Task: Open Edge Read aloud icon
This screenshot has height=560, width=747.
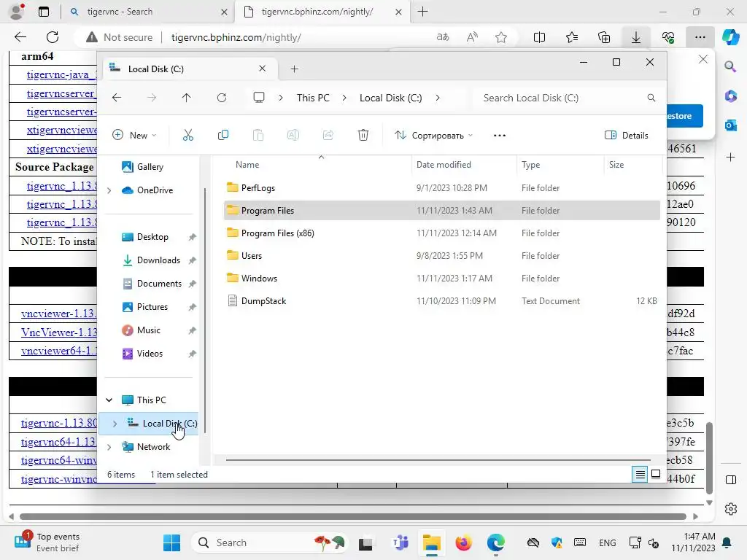Action: 472,37
